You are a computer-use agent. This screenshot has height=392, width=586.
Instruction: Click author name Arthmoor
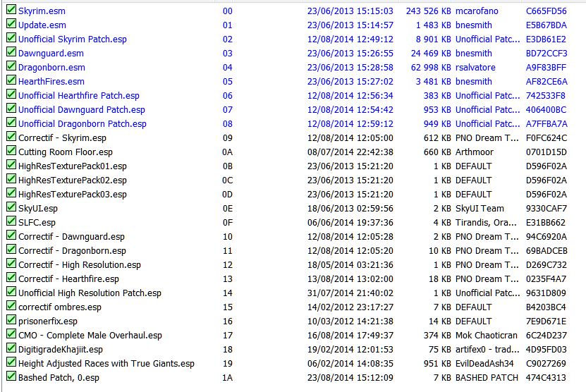tap(475, 152)
